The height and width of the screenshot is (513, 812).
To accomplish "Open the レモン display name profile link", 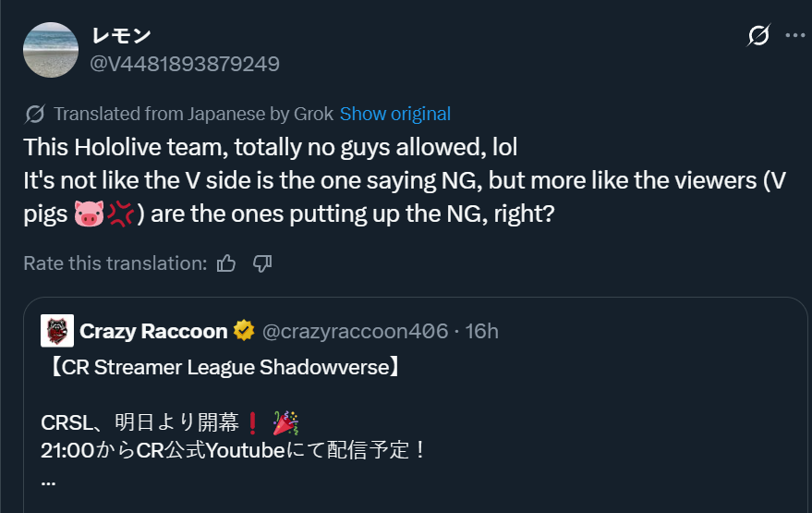I will pos(121,36).
